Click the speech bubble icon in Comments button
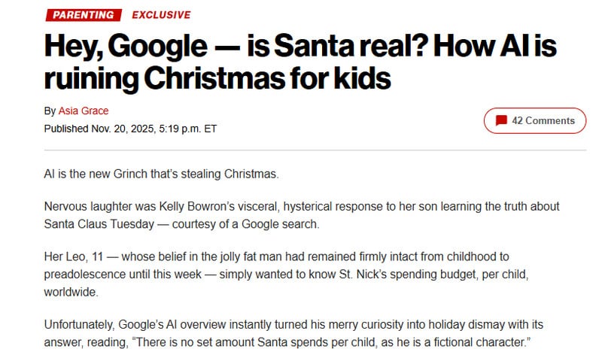 tap(501, 121)
